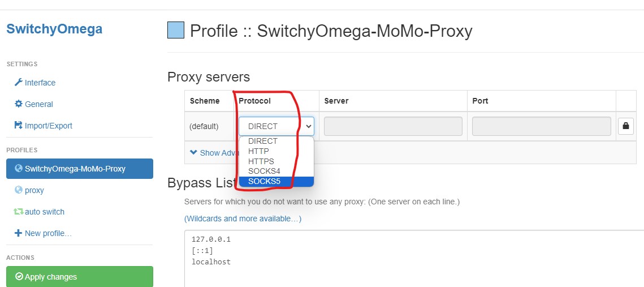644x287 pixels.
Task: Open the Wildcards and more available link
Action: tap(243, 219)
